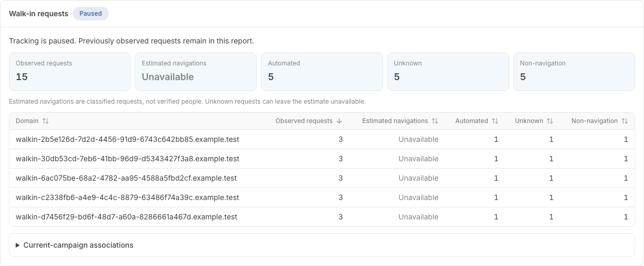
Task: Click observed requests value 3 in walkin-c2338fb6 row
Action: coord(341,197)
